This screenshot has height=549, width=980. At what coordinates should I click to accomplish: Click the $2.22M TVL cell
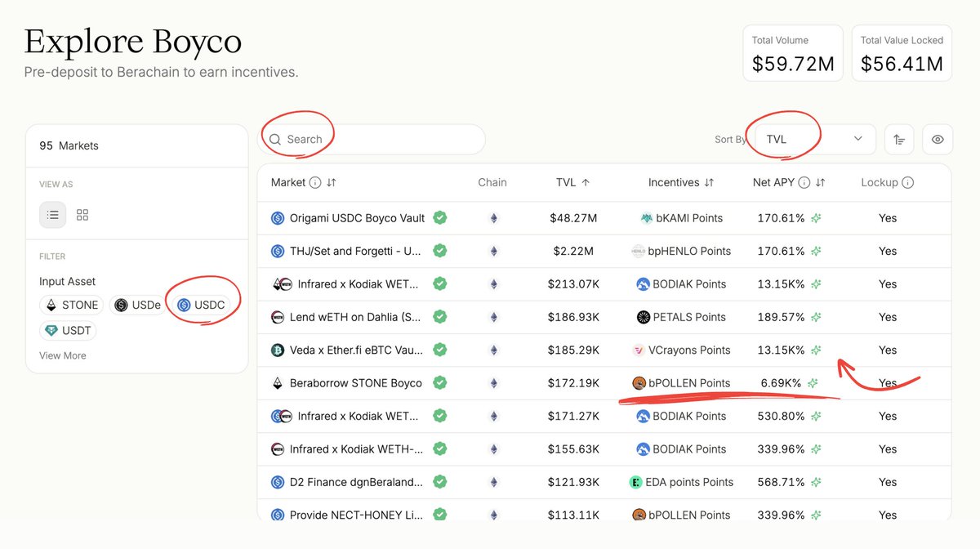click(x=572, y=251)
